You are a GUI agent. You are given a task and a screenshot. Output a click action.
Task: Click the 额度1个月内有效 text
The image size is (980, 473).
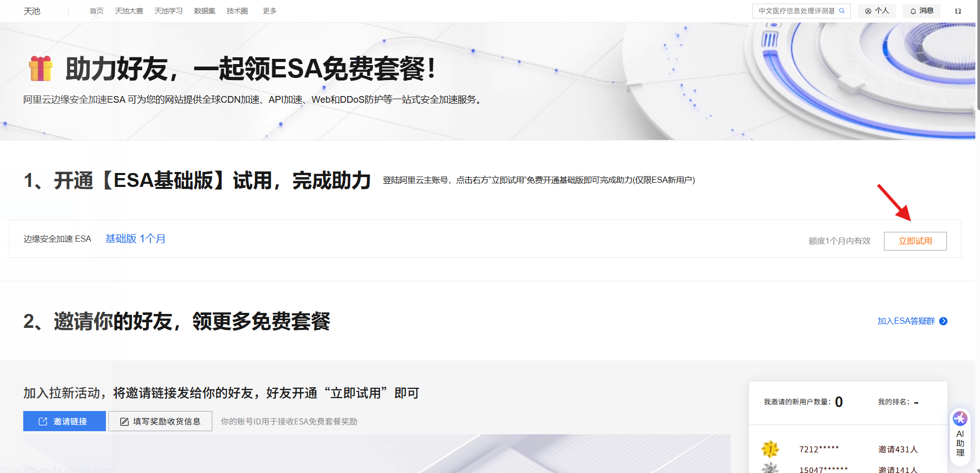[x=839, y=241]
